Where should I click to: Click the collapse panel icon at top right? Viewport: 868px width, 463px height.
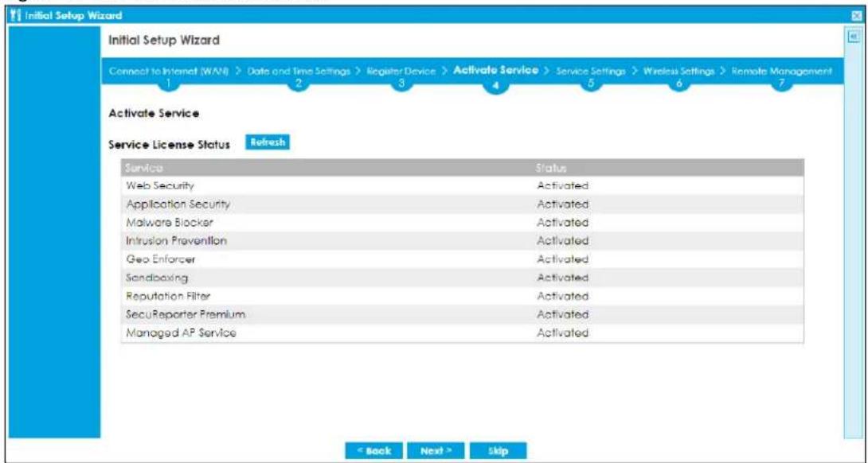coord(853,36)
